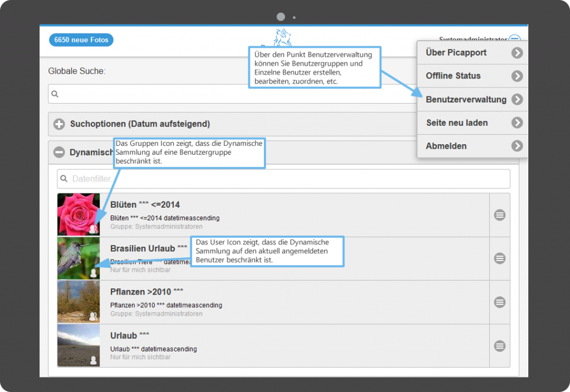Open hamburger menu for Urlaub collection
The width and height of the screenshot is (570, 392).
coord(499,346)
